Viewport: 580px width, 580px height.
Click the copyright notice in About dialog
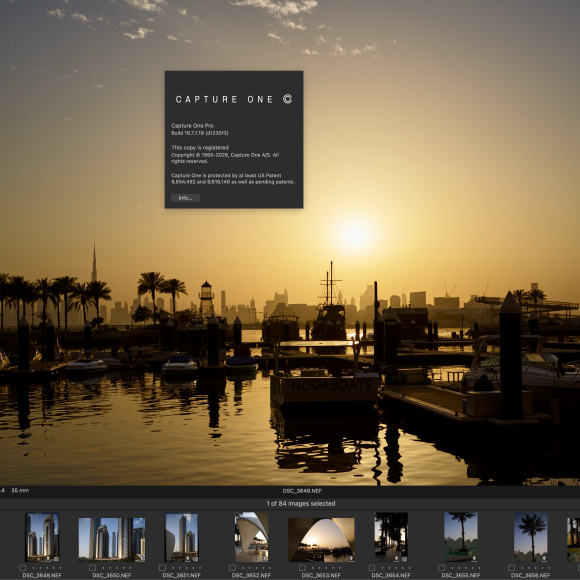[x=225, y=158]
